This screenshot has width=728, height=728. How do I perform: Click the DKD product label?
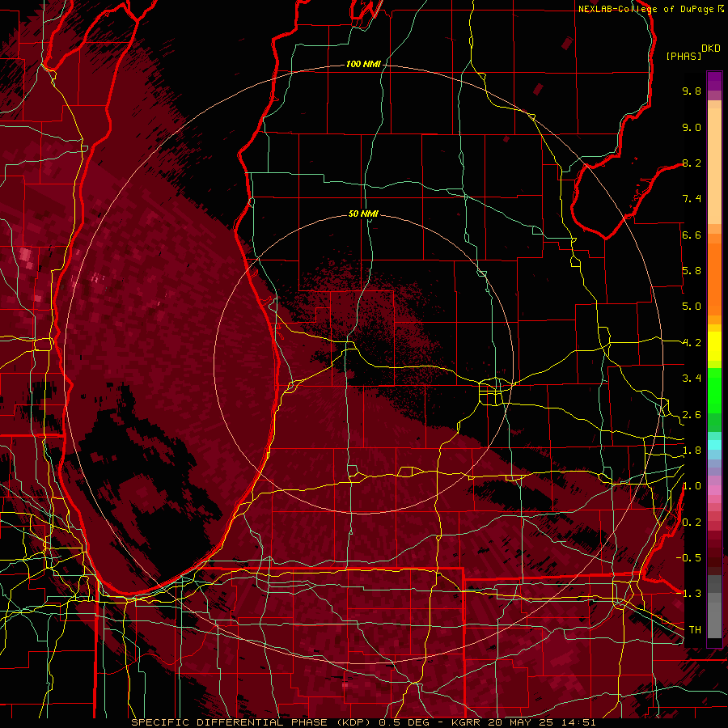tap(711, 49)
